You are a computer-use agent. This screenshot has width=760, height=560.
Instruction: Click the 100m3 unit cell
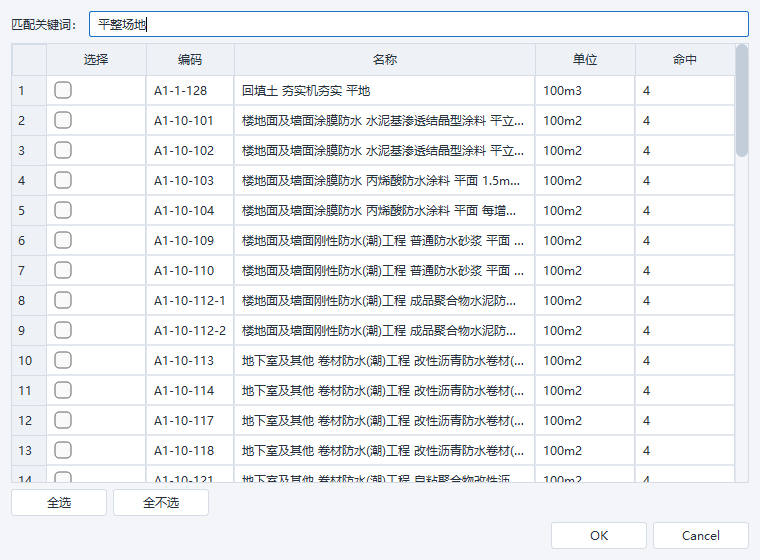click(585, 91)
